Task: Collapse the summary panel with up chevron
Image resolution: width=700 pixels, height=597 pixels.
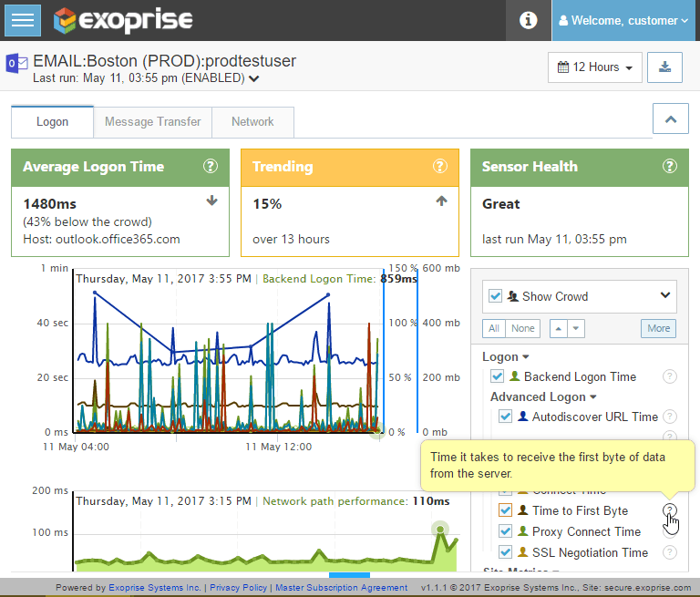Action: 670,119
